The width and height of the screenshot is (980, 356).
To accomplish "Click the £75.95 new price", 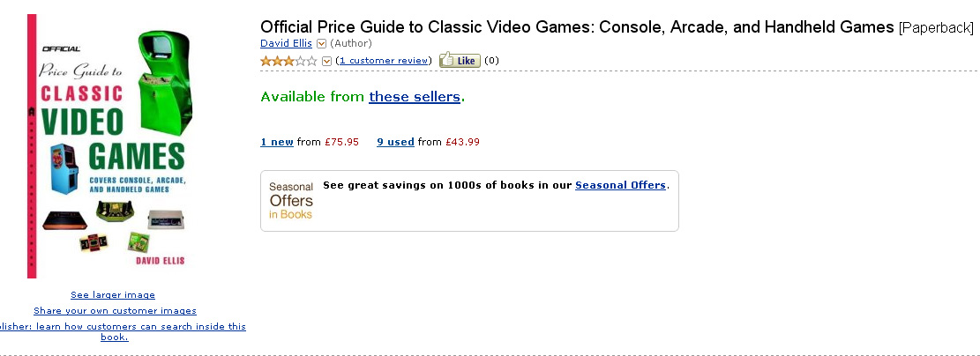I will 340,142.
